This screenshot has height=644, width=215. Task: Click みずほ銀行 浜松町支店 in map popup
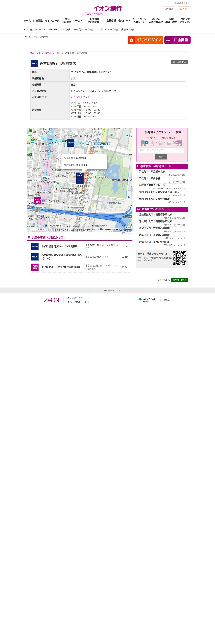tap(75, 158)
